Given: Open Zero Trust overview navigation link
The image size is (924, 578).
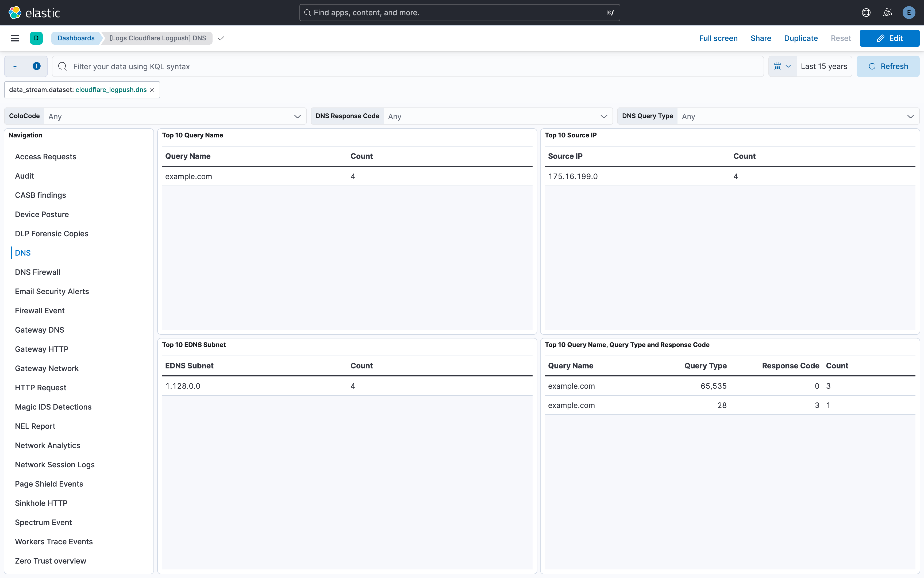Looking at the screenshot, I should 51,561.
